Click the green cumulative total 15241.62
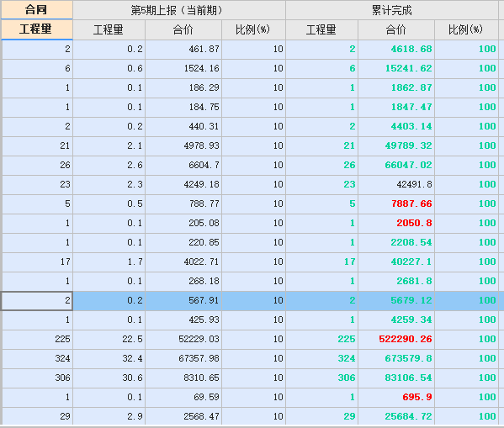The image size is (504, 428). pos(396,68)
